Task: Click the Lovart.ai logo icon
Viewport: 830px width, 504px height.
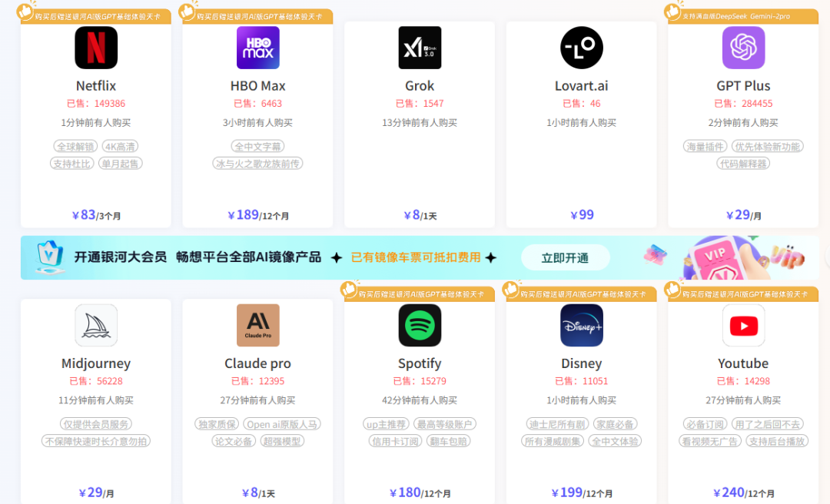Action: (582, 48)
